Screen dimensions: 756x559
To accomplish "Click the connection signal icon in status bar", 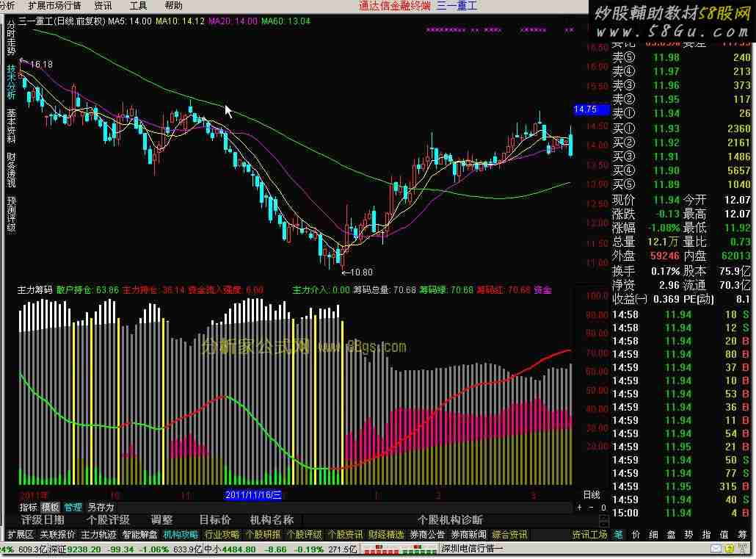I will pyautogui.click(x=744, y=549).
